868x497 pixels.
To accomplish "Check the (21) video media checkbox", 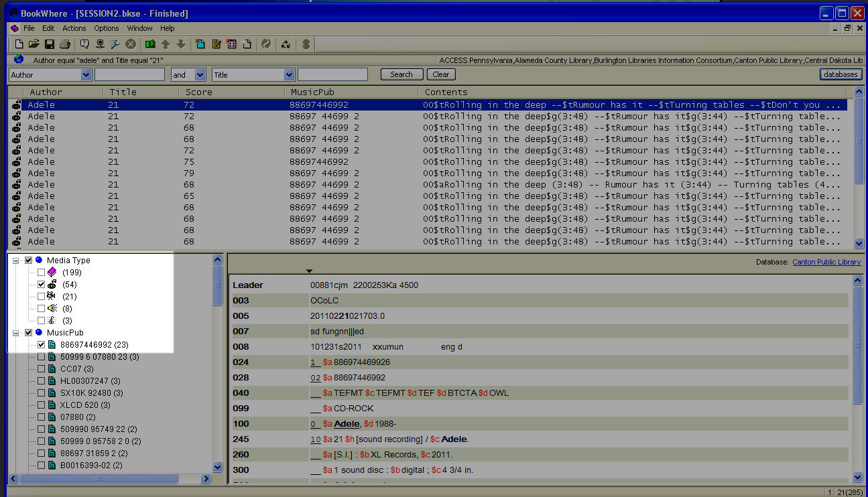I will click(42, 296).
